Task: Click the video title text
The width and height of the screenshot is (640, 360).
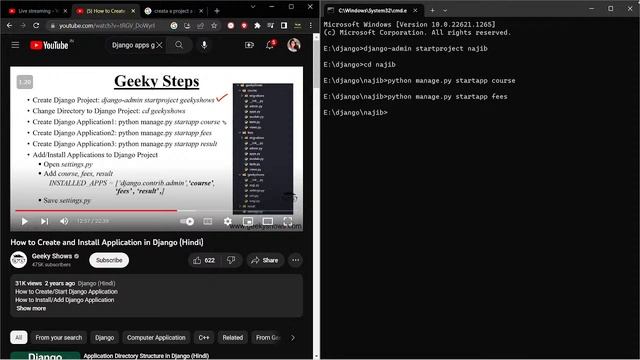Action: (107, 242)
